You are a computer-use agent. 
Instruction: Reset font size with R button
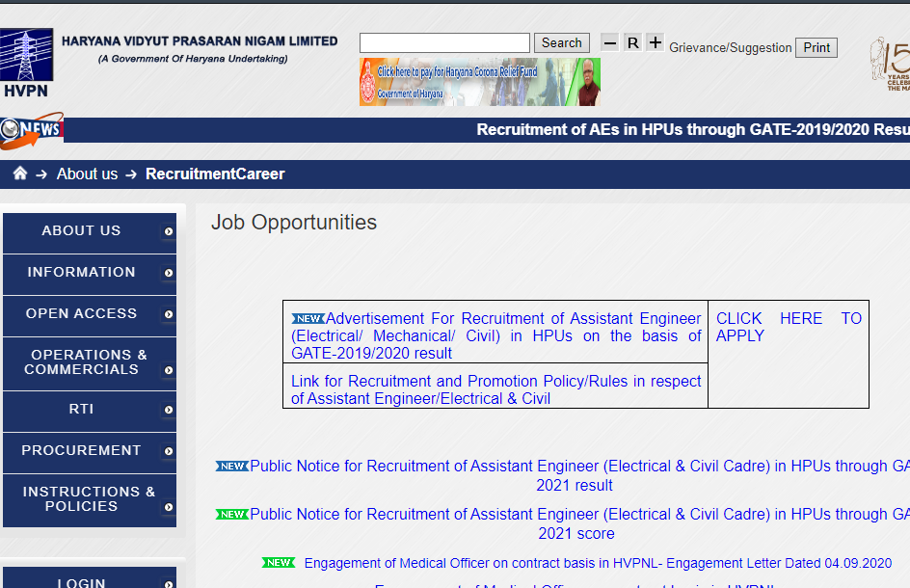632,42
